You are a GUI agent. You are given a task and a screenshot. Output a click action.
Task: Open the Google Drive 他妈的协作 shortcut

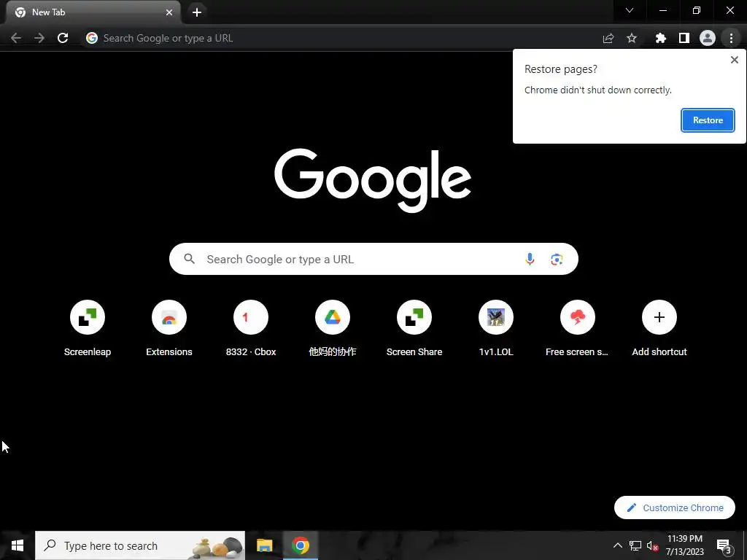[x=333, y=329]
